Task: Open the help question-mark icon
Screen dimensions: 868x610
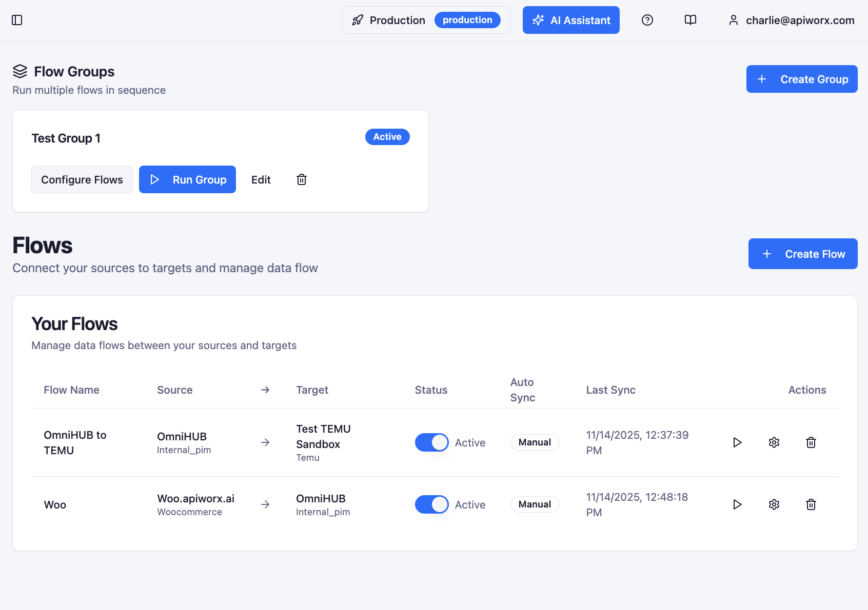Action: click(x=647, y=20)
